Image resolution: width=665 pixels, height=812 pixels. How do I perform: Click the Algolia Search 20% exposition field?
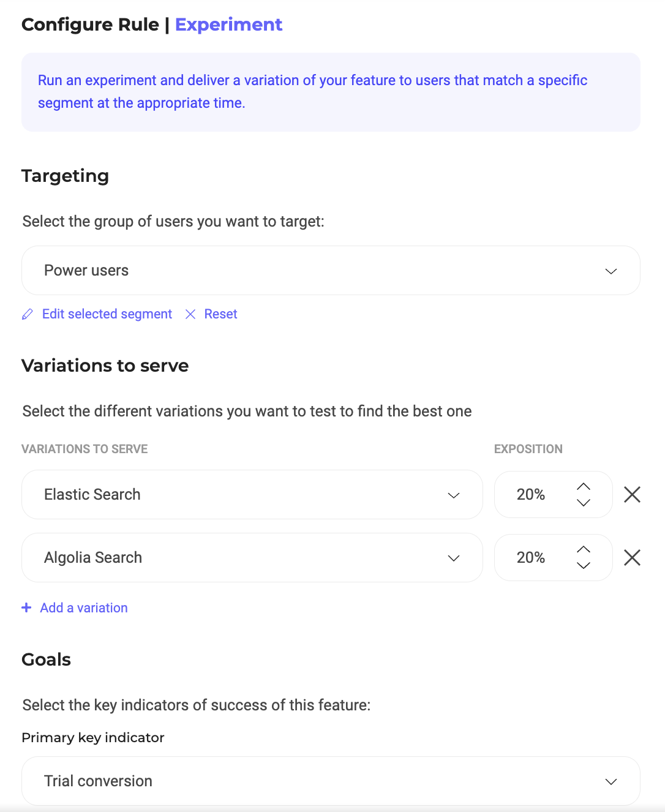click(532, 558)
